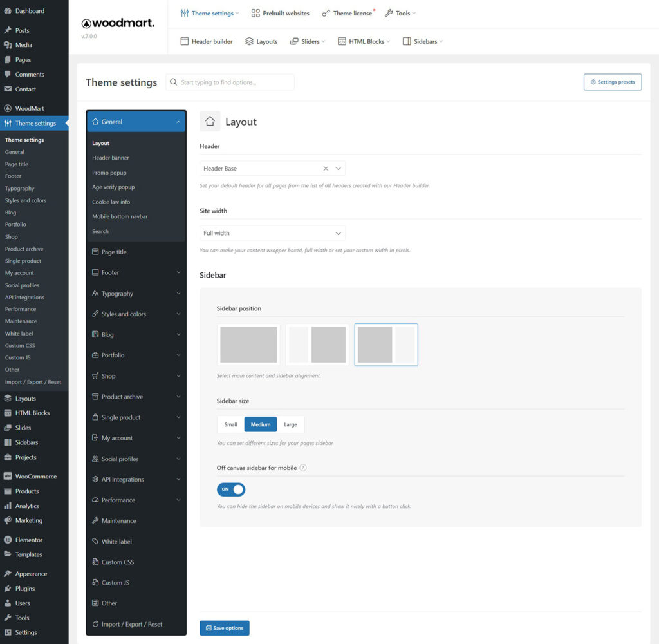Open the Theme settings top menu

pyautogui.click(x=209, y=14)
